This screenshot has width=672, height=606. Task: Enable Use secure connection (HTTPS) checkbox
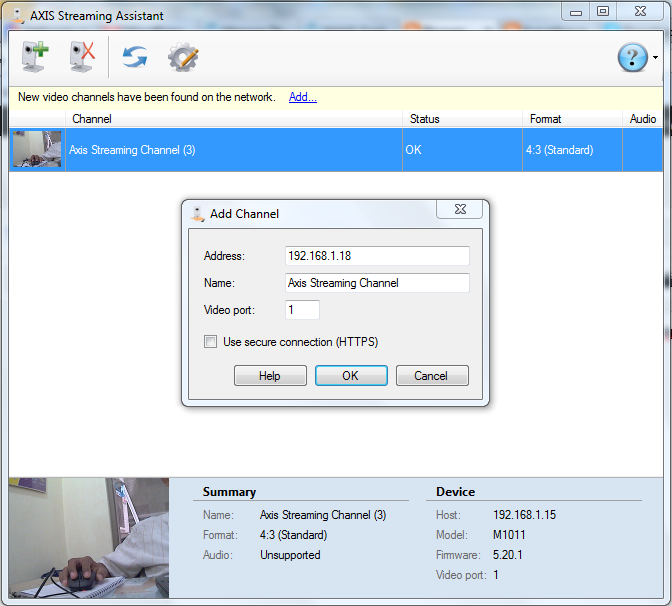(x=210, y=342)
